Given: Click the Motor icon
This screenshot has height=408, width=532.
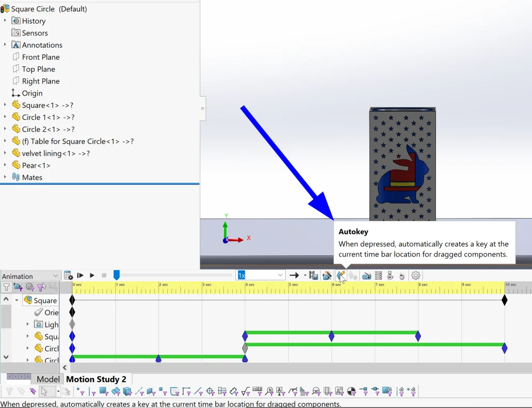Looking at the screenshot, I should coord(366,276).
